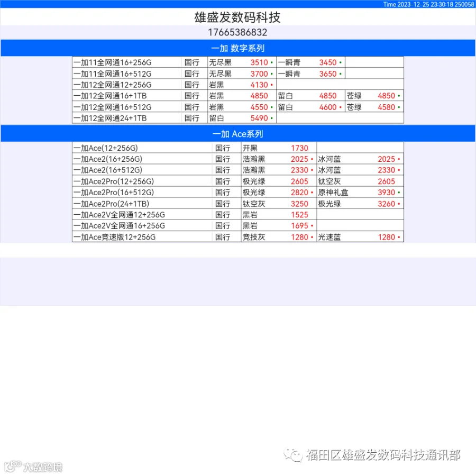Click the 一加 Ace系列 section header

point(237,134)
